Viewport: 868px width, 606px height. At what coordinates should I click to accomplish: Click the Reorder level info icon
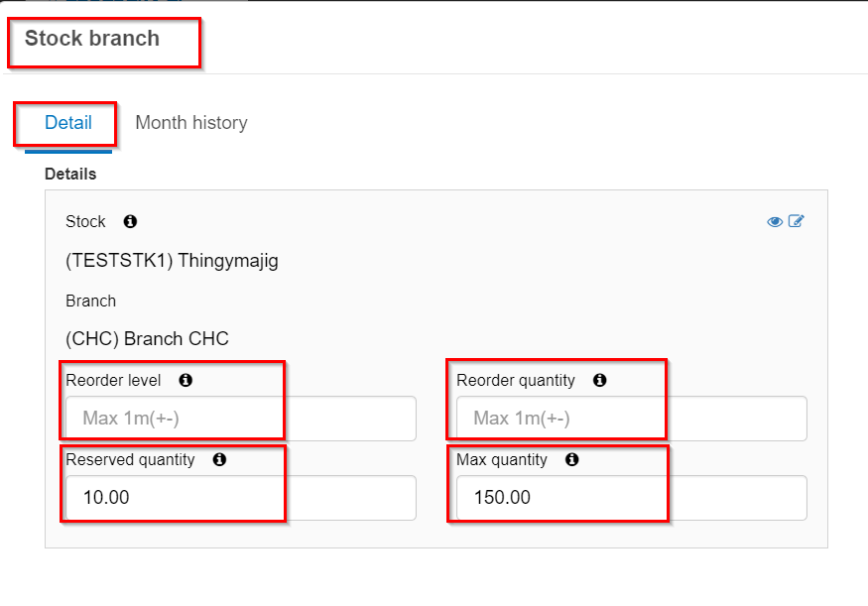pos(186,380)
